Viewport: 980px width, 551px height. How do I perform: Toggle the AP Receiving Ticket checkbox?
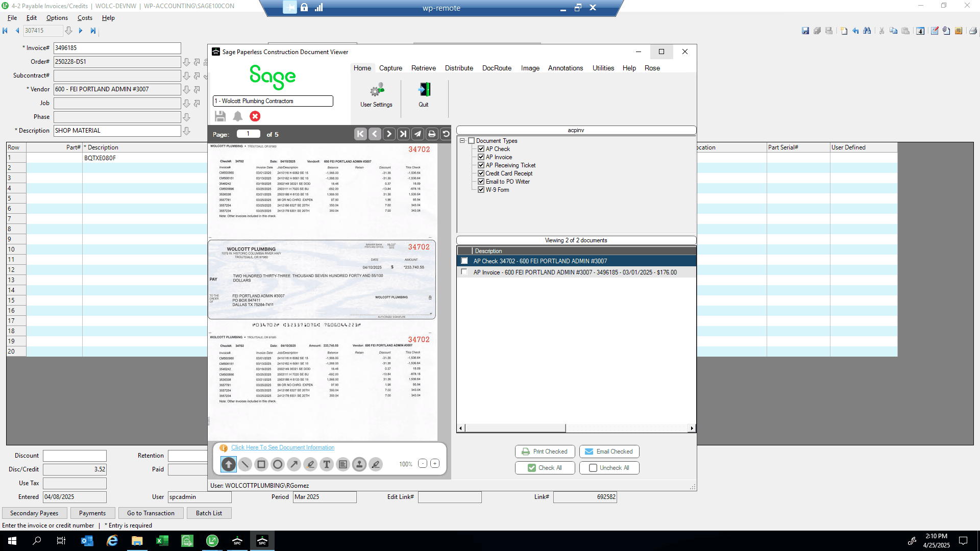pyautogui.click(x=481, y=165)
